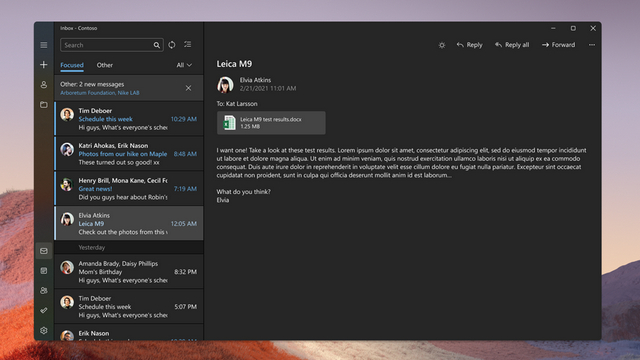
Task: Click Henry Brill avatar in list
Action: (67, 184)
